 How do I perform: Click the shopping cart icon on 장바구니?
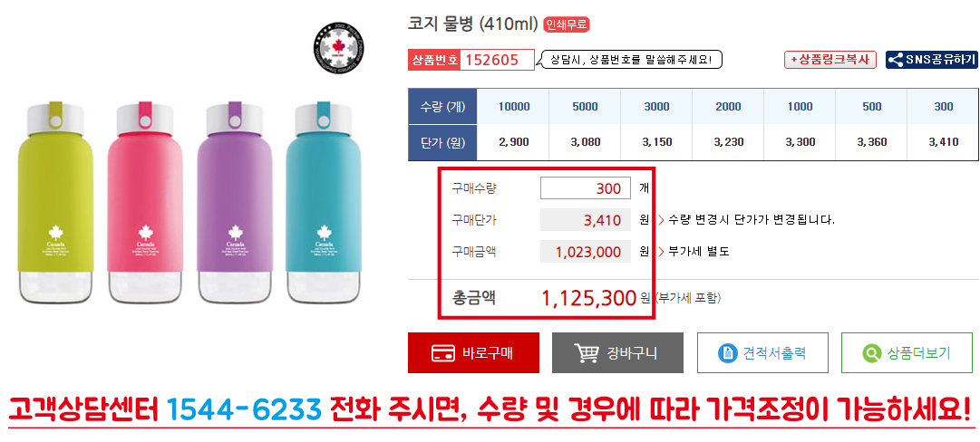pyautogui.click(x=587, y=352)
